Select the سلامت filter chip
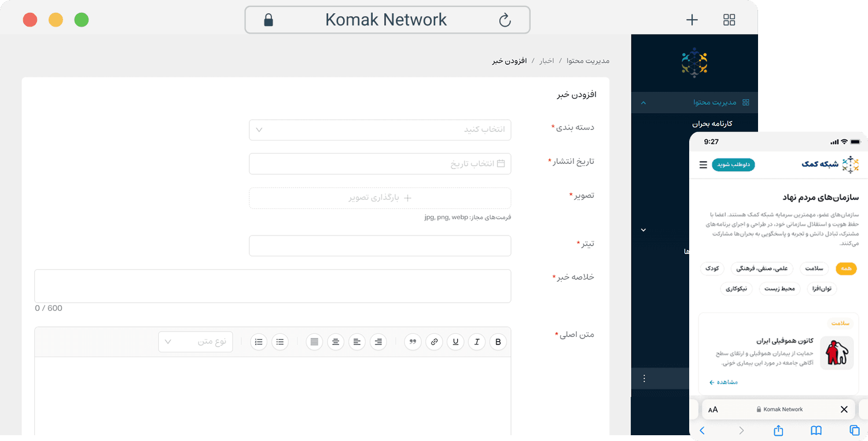The image size is (868, 441). pyautogui.click(x=814, y=269)
